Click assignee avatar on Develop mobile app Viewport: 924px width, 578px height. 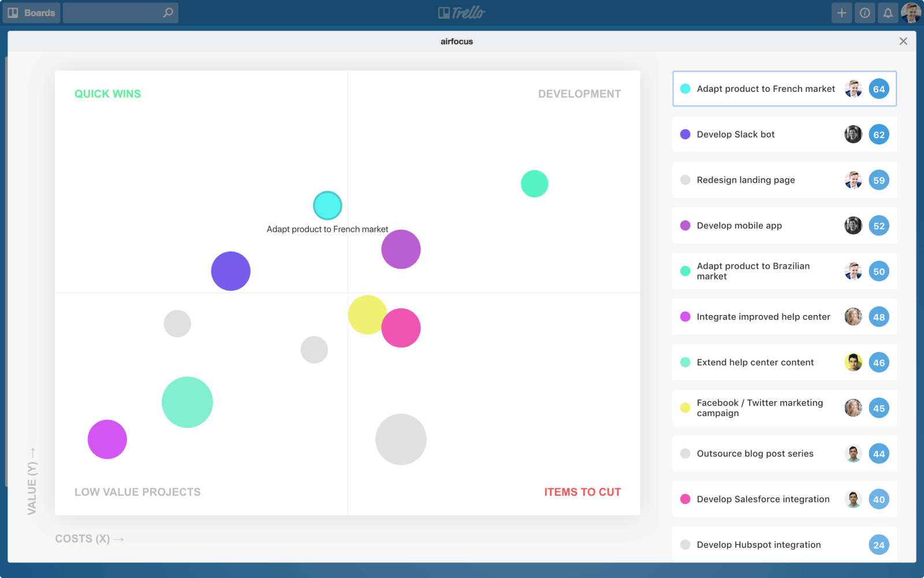click(853, 225)
